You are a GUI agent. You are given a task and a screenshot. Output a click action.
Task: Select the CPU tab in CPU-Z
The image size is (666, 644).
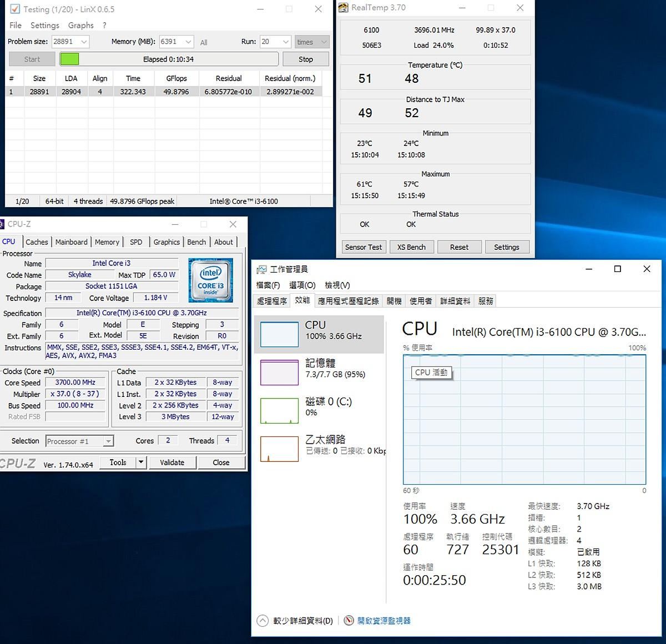(x=9, y=241)
